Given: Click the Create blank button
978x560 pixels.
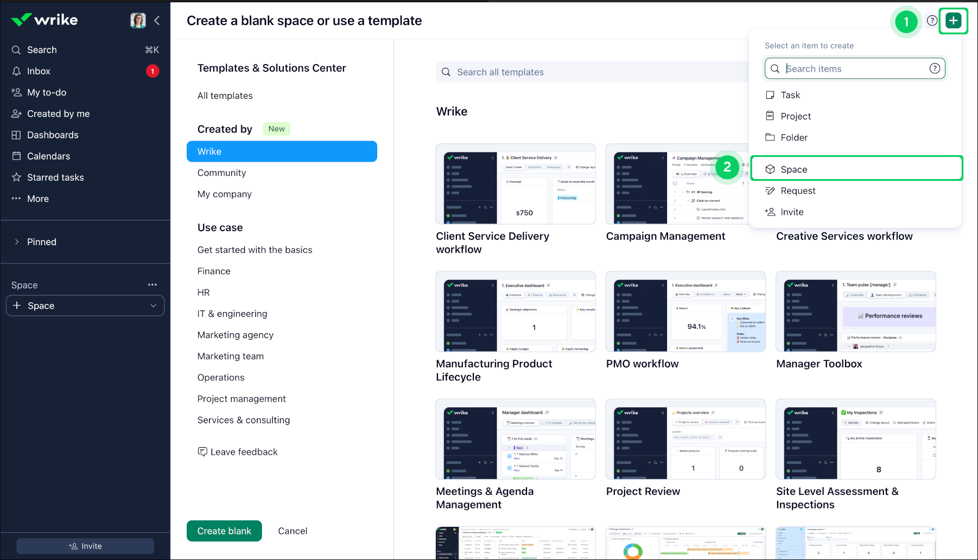Looking at the screenshot, I should coord(224,531).
